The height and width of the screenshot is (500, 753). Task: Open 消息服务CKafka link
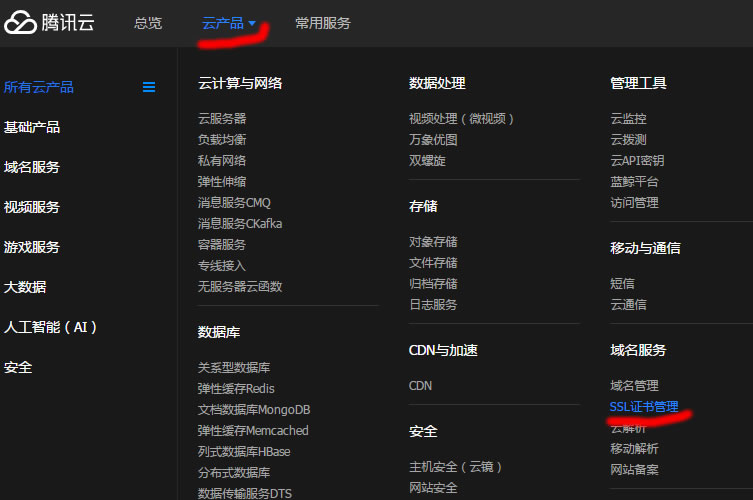[240, 224]
